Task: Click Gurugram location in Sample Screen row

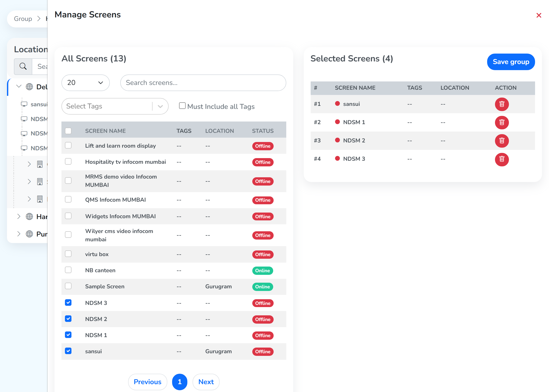Action: pyautogui.click(x=218, y=286)
